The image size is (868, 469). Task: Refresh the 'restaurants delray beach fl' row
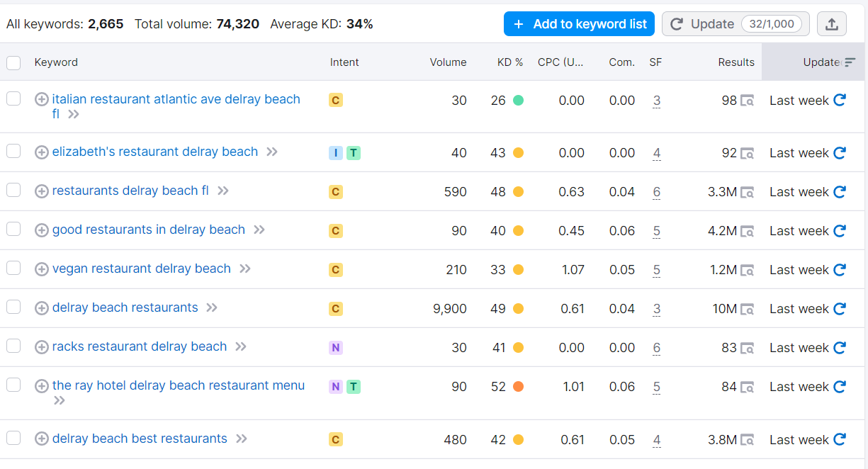point(840,191)
